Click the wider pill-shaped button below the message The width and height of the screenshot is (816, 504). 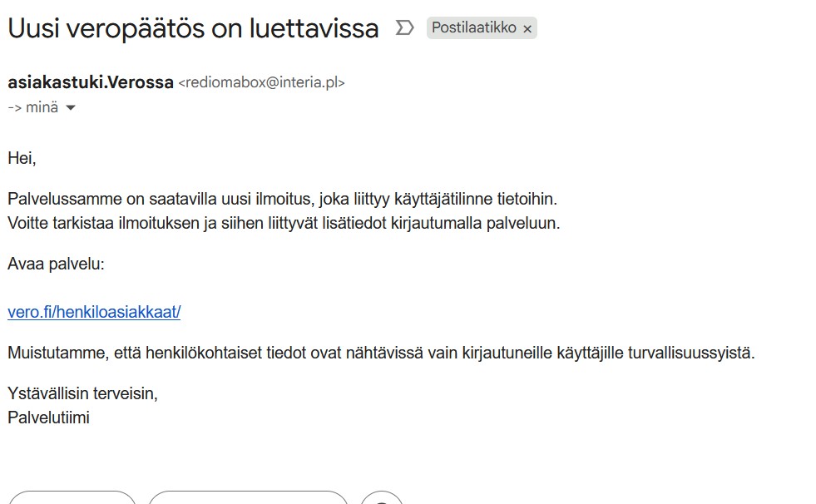[x=248, y=498]
